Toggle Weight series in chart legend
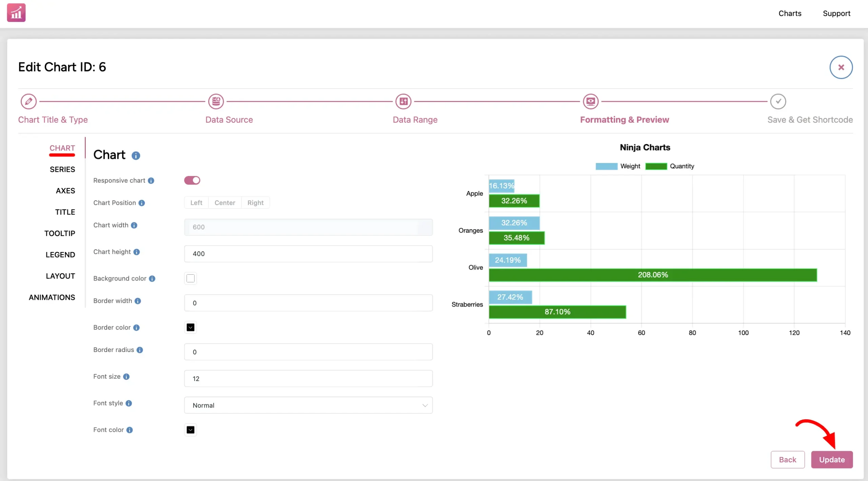This screenshot has height=481, width=868. pyautogui.click(x=618, y=166)
